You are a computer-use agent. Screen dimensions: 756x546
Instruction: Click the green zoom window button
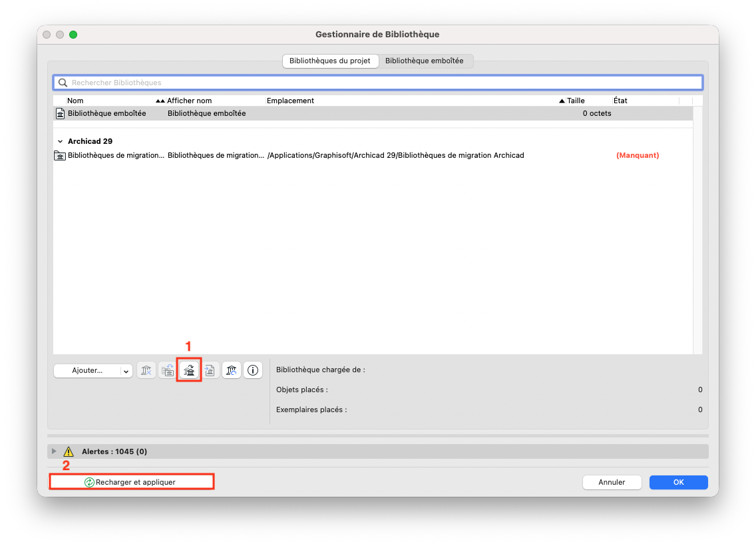click(x=73, y=35)
